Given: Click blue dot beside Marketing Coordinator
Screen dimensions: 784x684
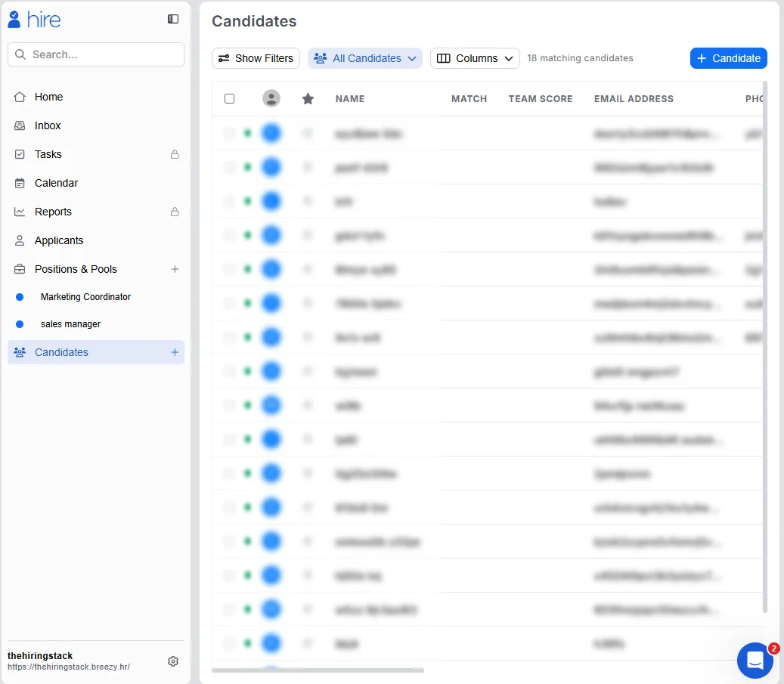Looking at the screenshot, I should pos(20,297).
